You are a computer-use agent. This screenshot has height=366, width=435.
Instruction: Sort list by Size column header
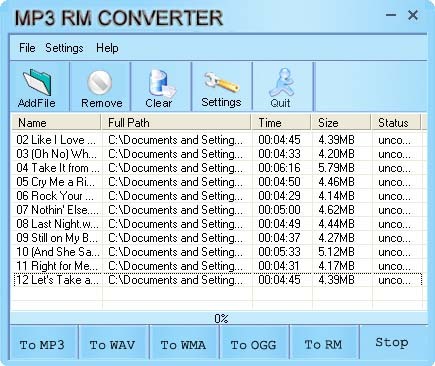click(341, 123)
